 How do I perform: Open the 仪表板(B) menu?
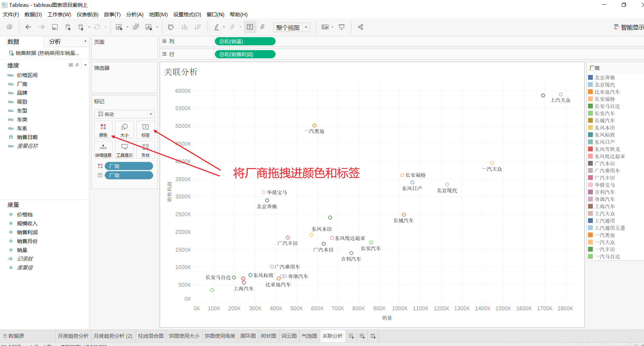[x=88, y=14]
